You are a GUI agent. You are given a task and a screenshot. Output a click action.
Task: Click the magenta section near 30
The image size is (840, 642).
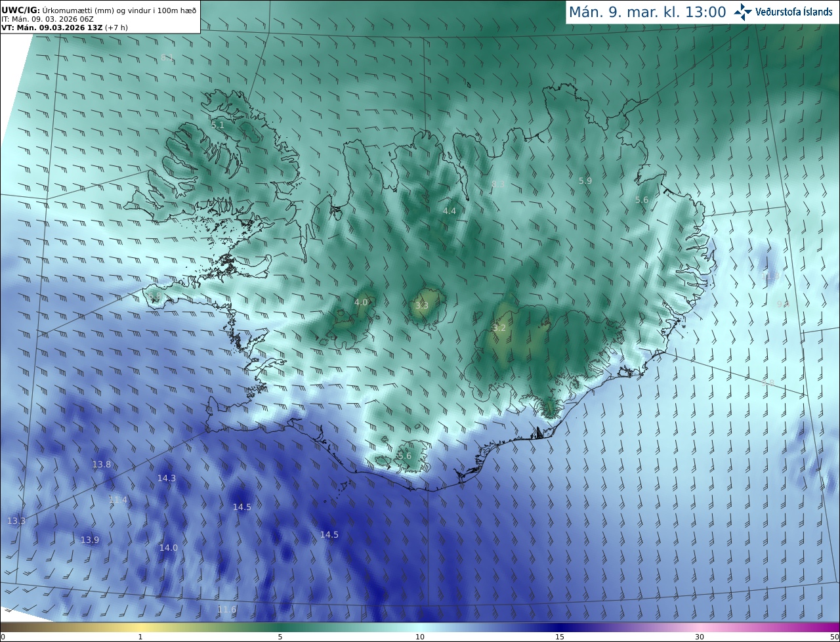pos(700,627)
